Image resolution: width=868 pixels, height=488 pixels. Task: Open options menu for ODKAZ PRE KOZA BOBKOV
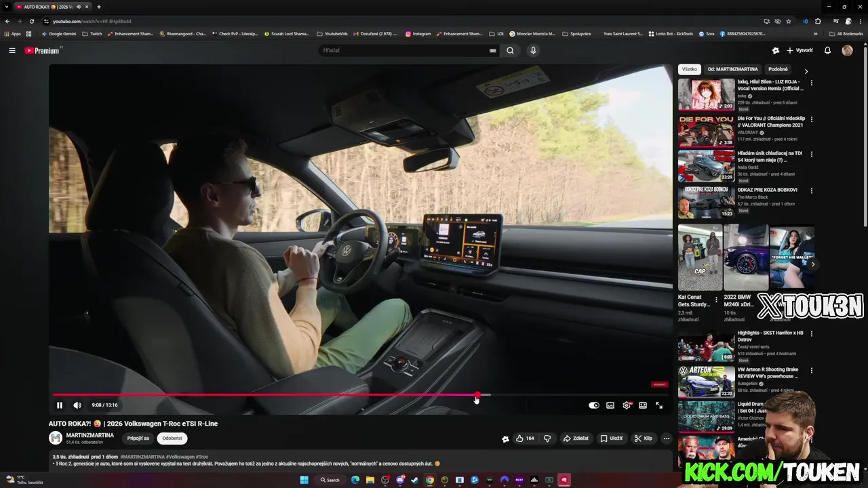click(x=812, y=191)
